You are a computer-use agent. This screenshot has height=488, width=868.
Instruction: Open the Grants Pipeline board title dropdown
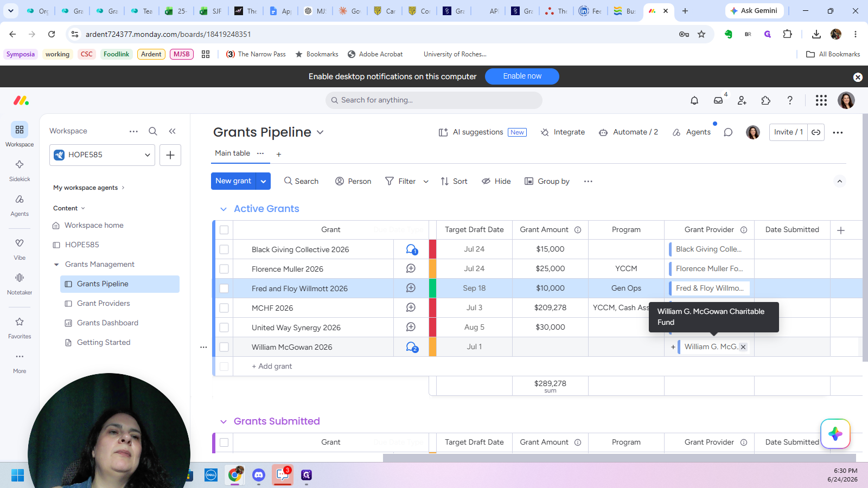coord(320,132)
